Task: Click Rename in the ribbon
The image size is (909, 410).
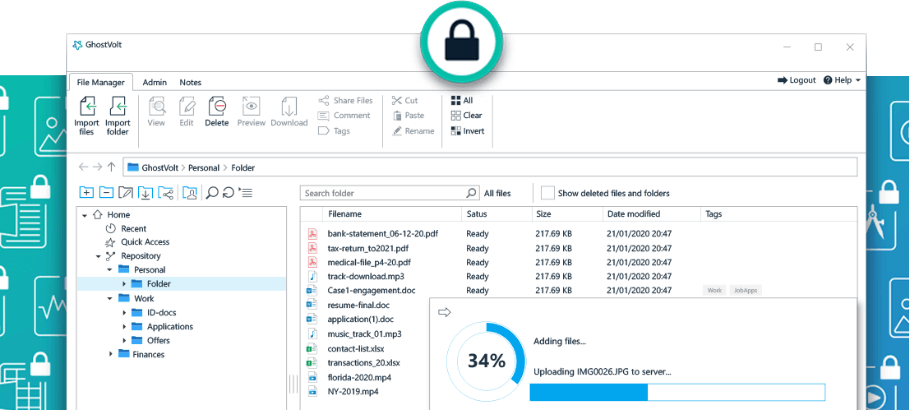Action: (413, 131)
